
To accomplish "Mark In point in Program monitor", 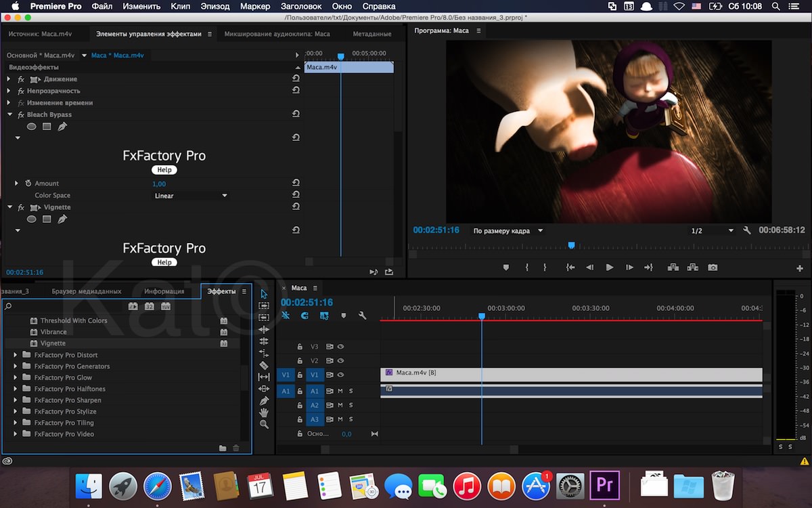I will tap(526, 268).
